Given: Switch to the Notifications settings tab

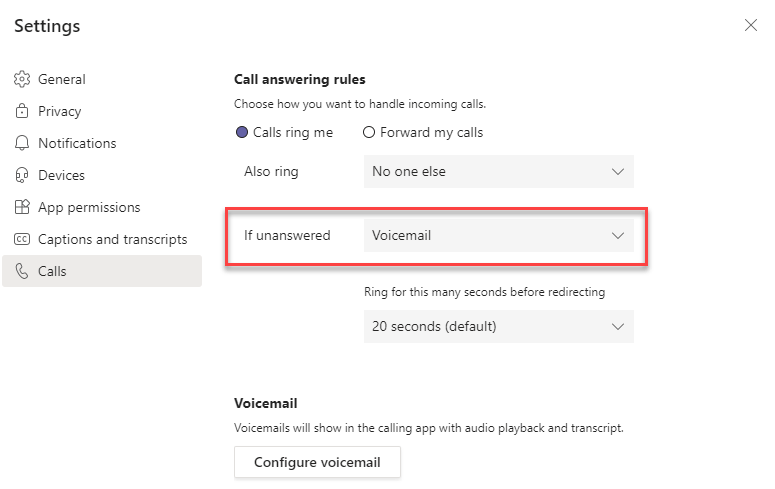Looking at the screenshot, I should (77, 144).
